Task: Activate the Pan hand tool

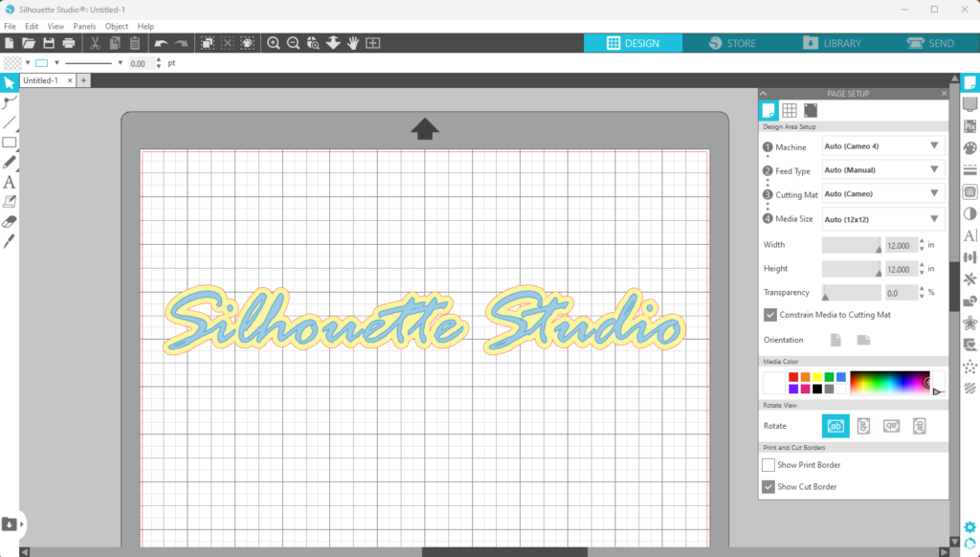Action: point(353,43)
